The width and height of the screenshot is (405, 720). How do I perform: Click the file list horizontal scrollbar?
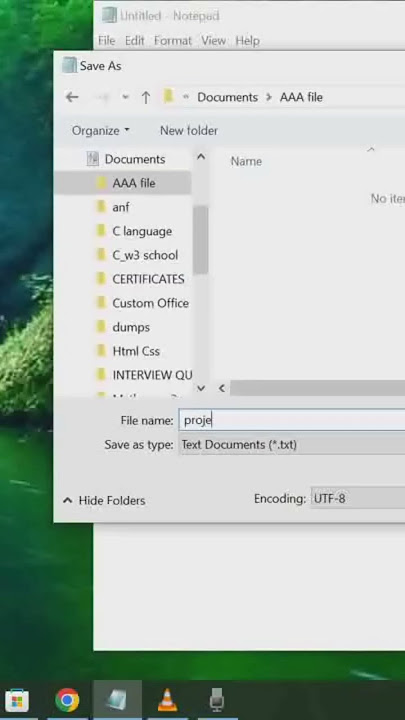pos(317,388)
